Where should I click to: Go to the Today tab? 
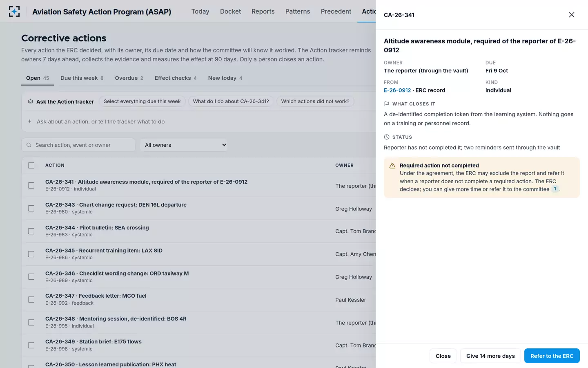click(x=200, y=11)
